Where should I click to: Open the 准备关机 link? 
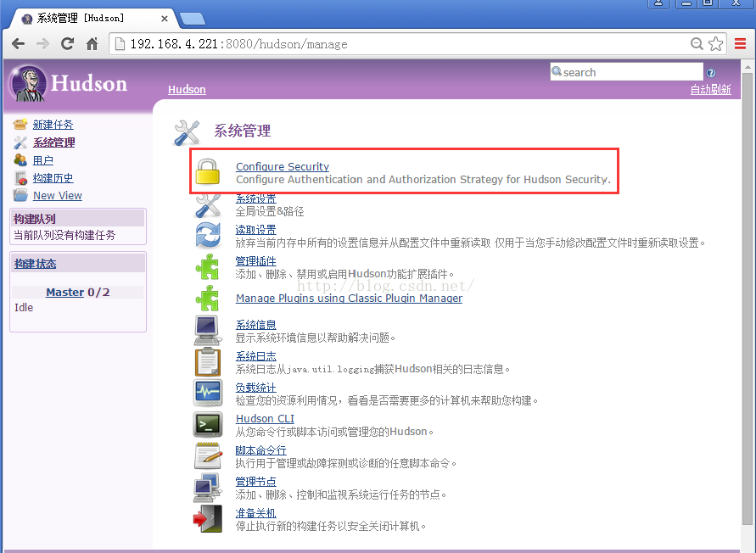click(x=256, y=513)
